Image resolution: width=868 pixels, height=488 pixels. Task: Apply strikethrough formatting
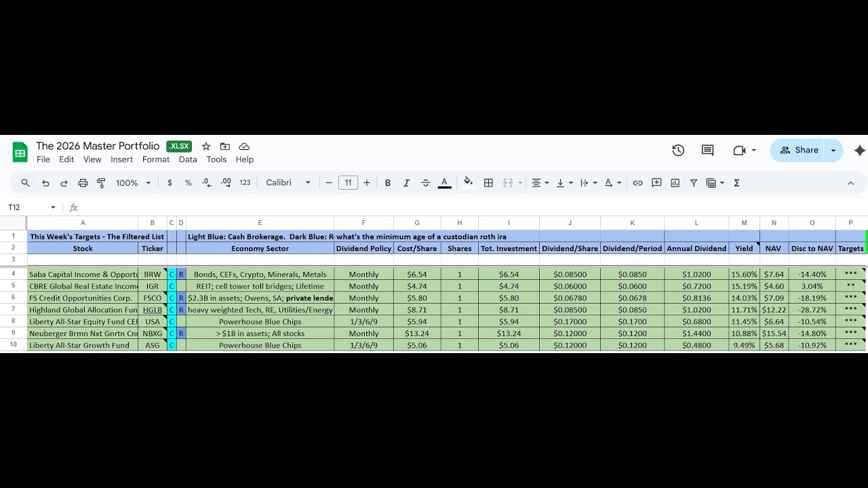coord(425,183)
